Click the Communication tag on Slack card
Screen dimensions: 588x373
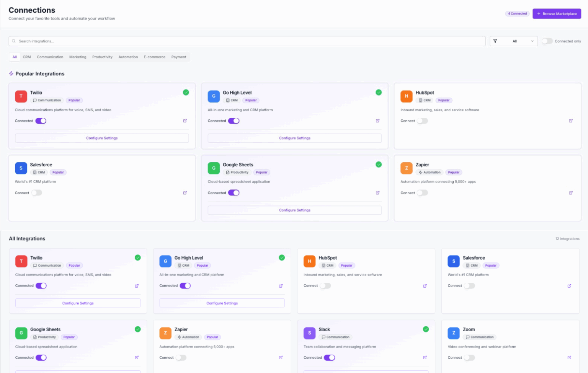(x=335, y=337)
